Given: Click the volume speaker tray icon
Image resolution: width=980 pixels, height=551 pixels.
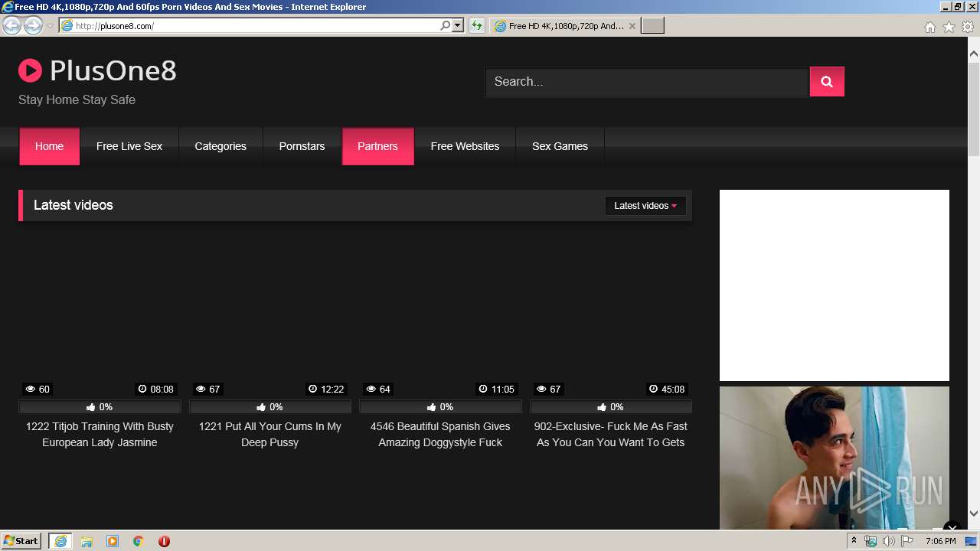Looking at the screenshot, I should tap(888, 541).
